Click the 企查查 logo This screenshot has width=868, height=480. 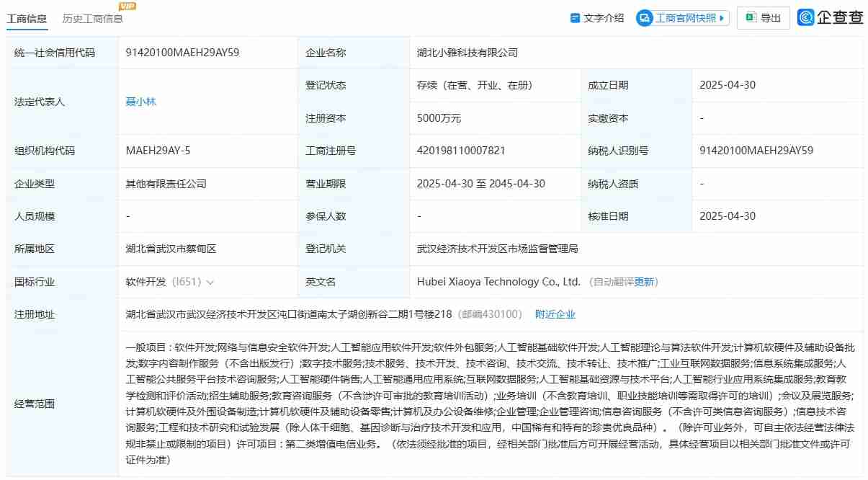(x=831, y=18)
